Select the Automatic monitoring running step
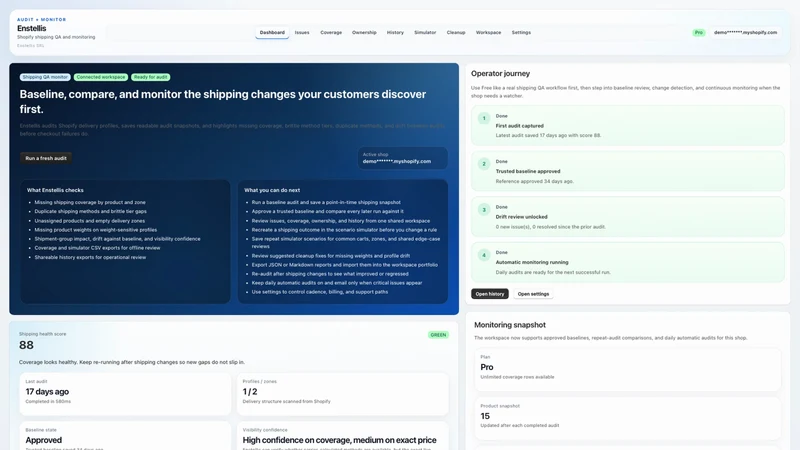The width and height of the screenshot is (800, 450). [x=628, y=262]
